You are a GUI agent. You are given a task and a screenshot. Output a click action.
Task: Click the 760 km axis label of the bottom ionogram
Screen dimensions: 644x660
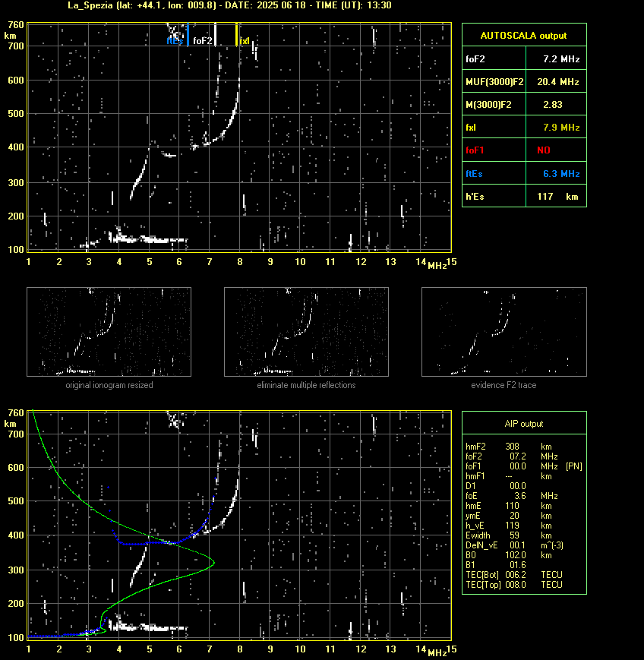pyautogui.click(x=16, y=413)
